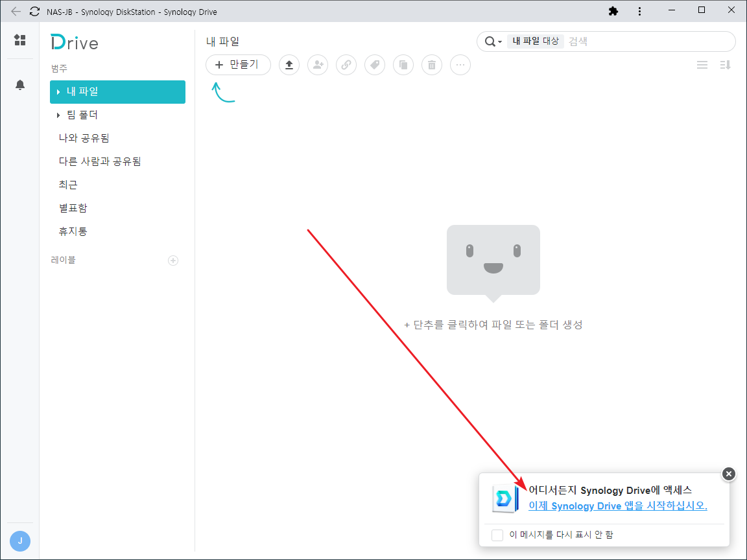
Task: Open user profile avatar J
Action: click(20, 541)
